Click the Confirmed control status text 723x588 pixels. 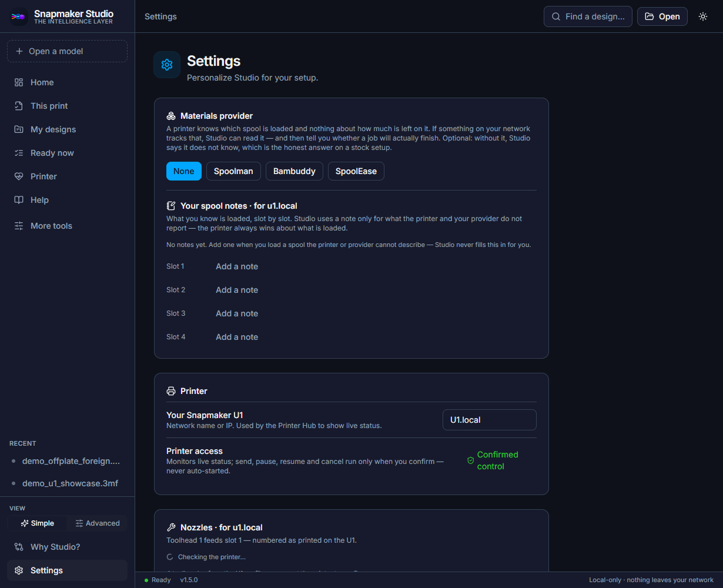tap(498, 460)
